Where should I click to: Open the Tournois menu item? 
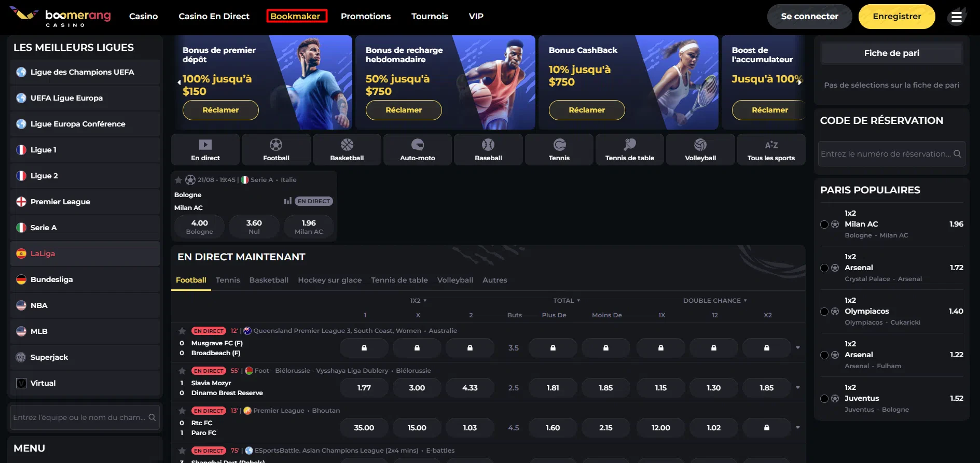430,17
